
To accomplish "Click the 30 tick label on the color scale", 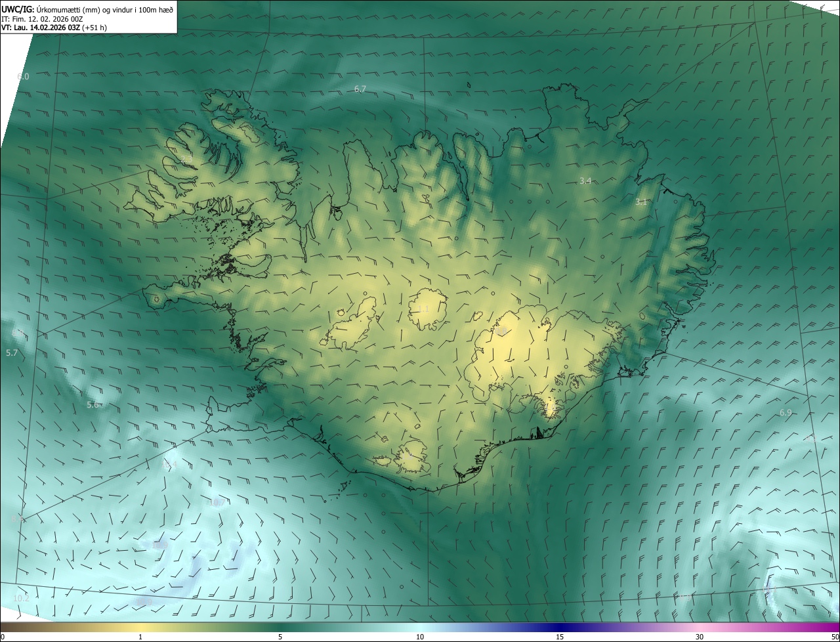I will (x=700, y=637).
